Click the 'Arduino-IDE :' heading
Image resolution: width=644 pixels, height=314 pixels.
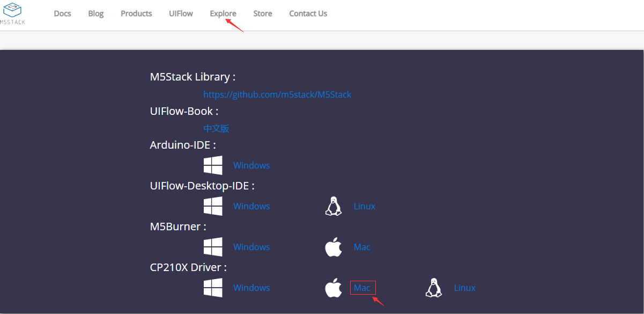coord(183,145)
